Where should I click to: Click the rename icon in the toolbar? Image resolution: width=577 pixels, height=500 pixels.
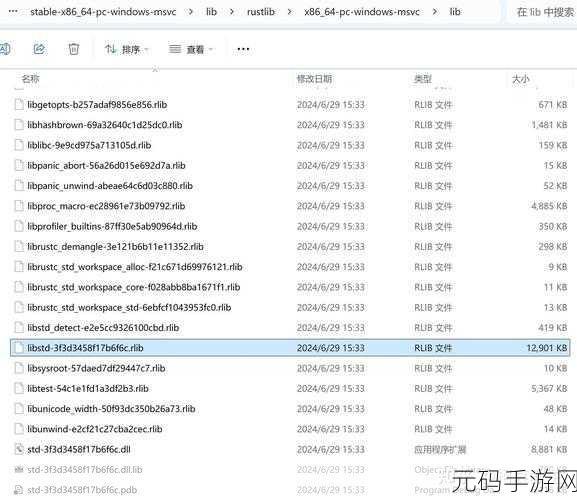4,49
